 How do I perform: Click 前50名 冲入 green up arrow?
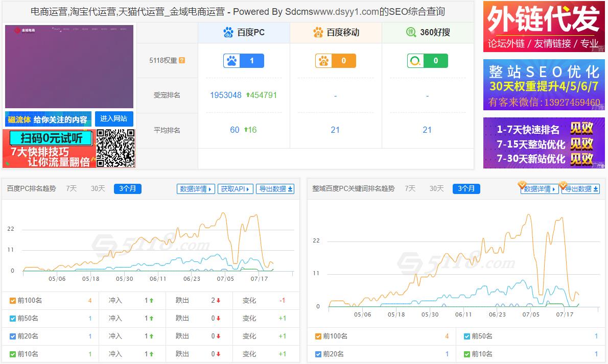[152, 318]
